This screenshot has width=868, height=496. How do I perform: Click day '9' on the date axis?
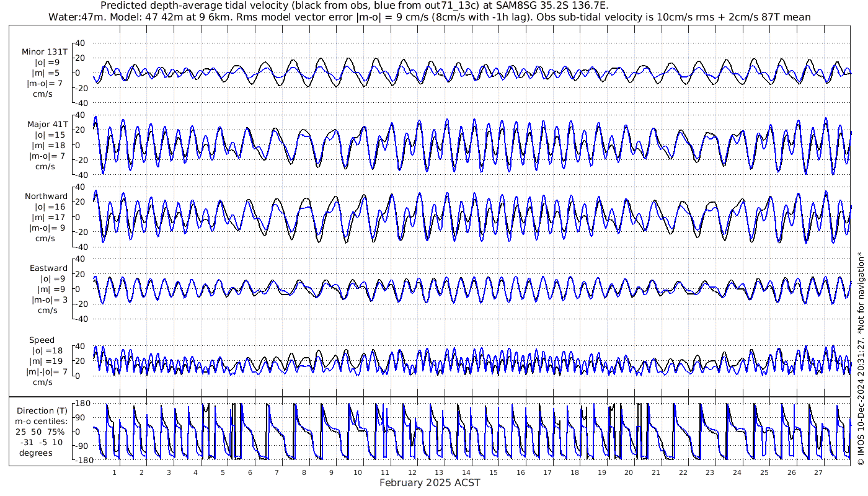tap(331, 472)
